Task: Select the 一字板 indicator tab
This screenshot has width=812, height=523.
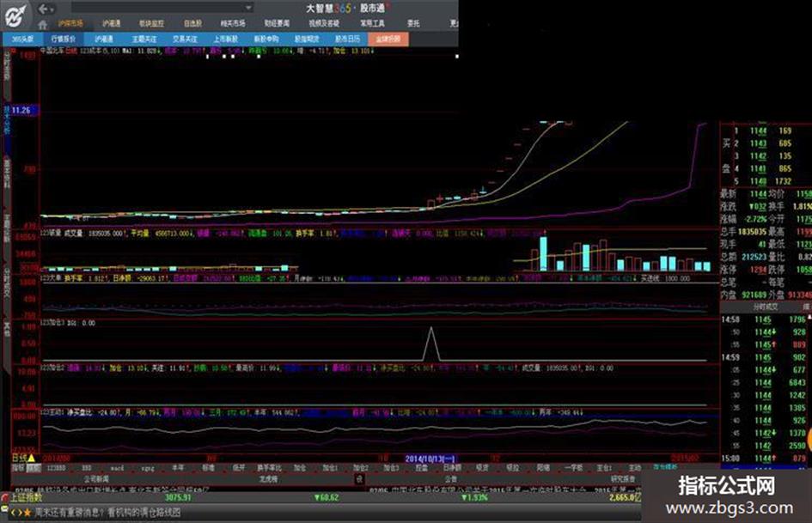Action: click(573, 467)
